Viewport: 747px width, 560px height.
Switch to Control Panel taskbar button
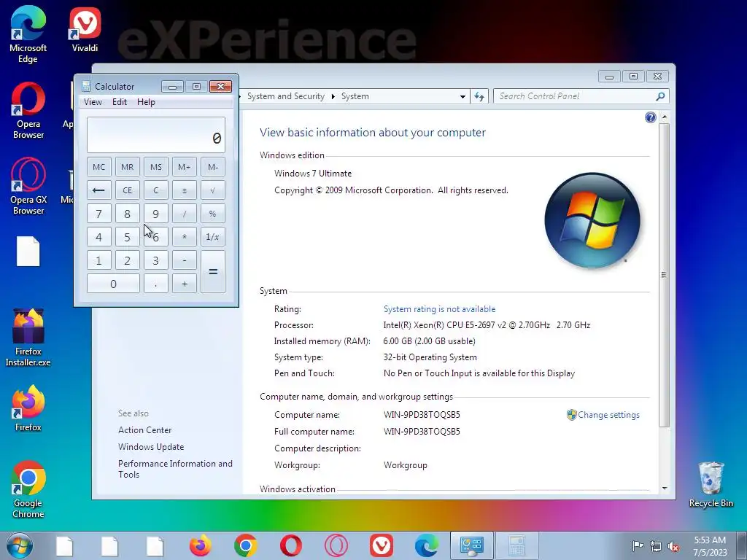point(472,545)
